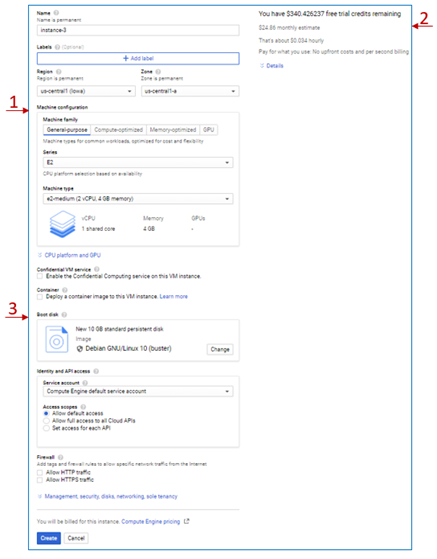437x559 pixels.
Task: Click Debian GNU/Linux 10 (buster) text
Action: (128, 349)
